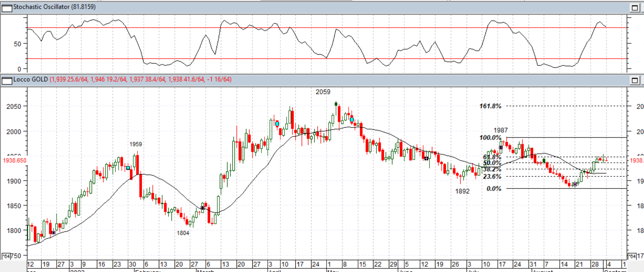Select the "Stochastic Oscillator (81.8159)" title text
Screen dimensions: 644x272
54,7
